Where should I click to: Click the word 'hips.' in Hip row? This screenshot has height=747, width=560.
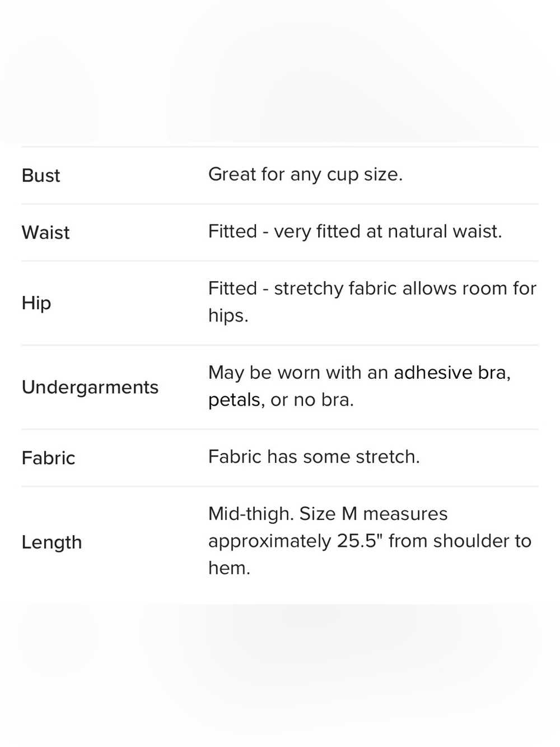[228, 315]
